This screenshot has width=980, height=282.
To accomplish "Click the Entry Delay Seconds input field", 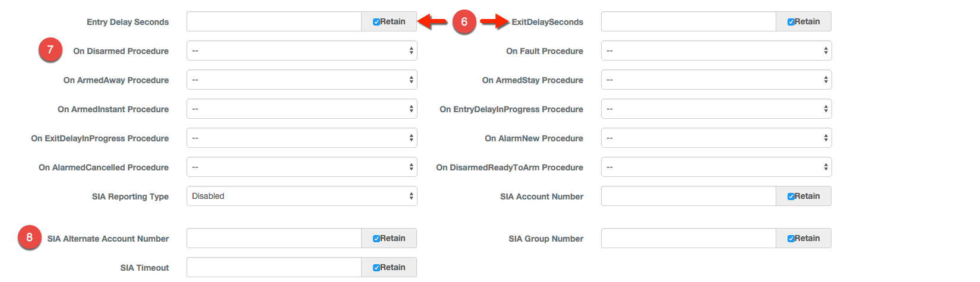I will [274, 22].
